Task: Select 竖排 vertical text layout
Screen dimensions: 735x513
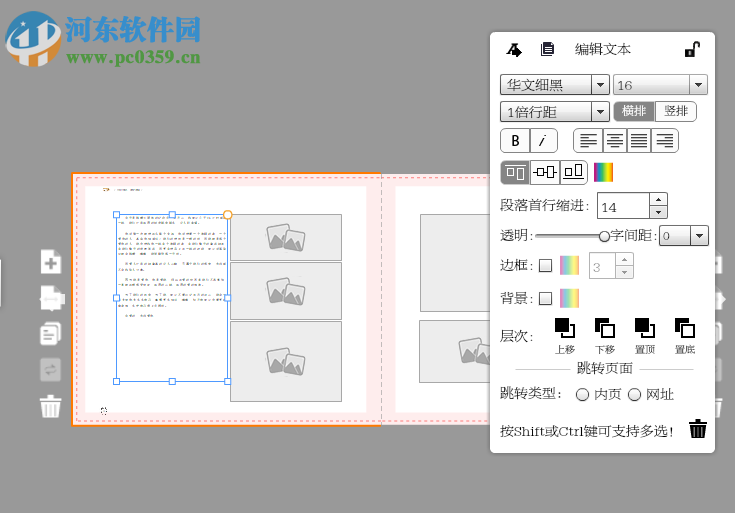Action: 675,111
